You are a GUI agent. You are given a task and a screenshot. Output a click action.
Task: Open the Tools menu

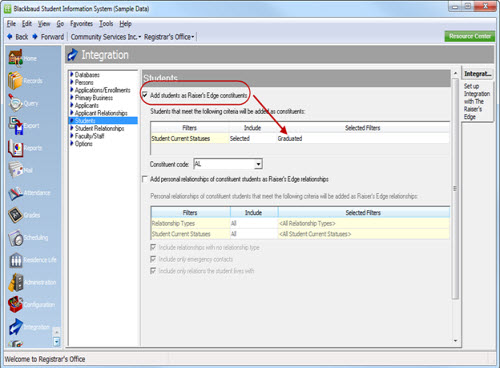coord(106,24)
